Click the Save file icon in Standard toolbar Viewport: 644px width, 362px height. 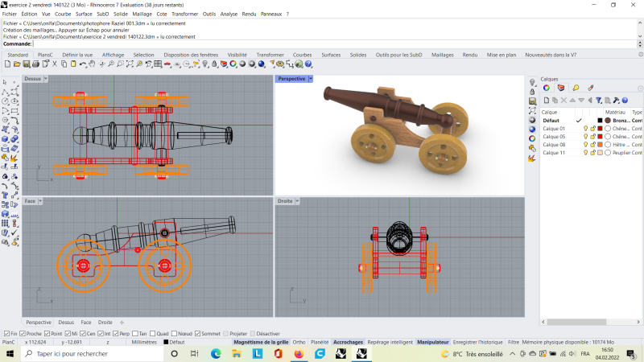click(27, 64)
